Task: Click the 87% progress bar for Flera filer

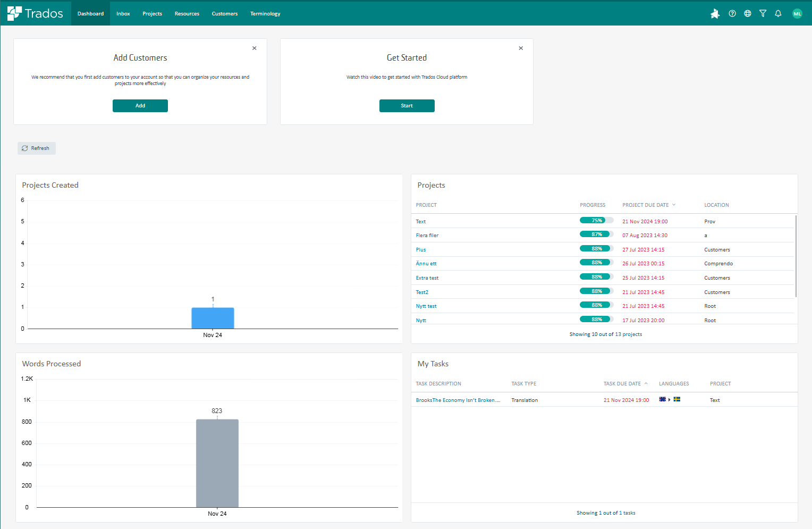Action: pos(596,234)
